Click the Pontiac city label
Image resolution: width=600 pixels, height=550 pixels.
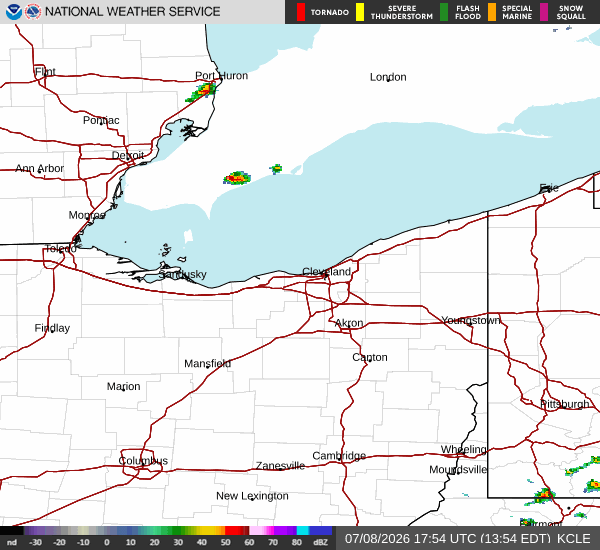[101, 120]
